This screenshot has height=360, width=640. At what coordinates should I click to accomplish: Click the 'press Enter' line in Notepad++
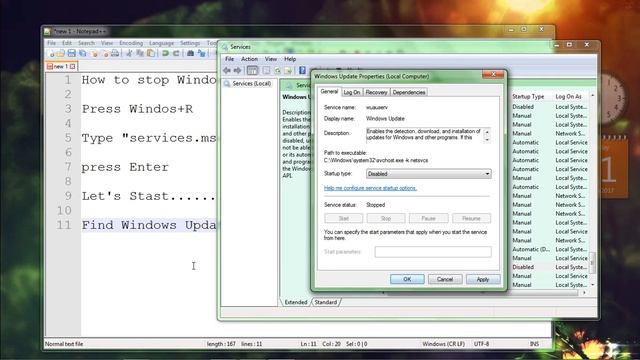click(x=125, y=167)
